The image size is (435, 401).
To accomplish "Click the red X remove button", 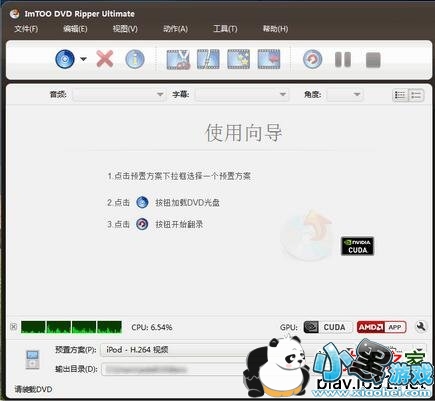I will 105,59.
